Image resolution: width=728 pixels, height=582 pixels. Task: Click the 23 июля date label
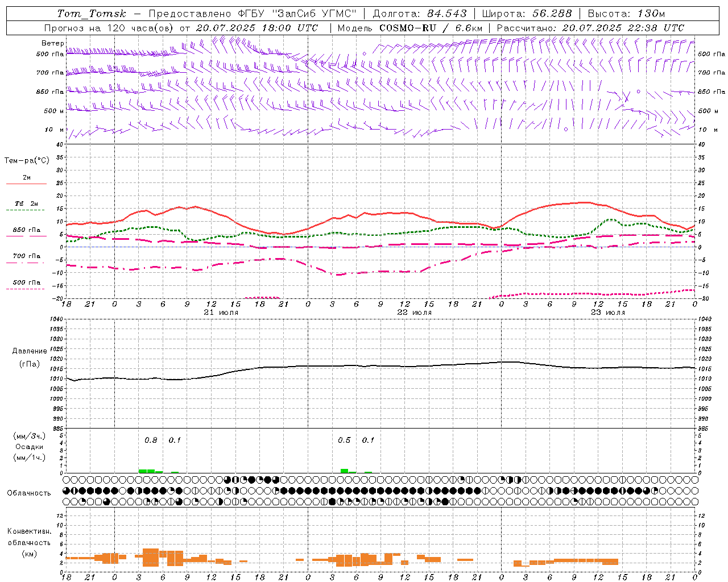[x=607, y=313]
